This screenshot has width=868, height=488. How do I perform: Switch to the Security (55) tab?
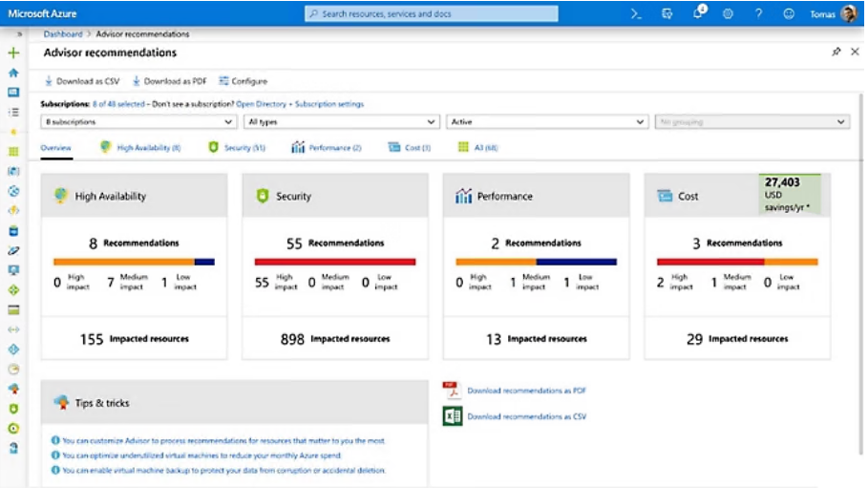237,148
